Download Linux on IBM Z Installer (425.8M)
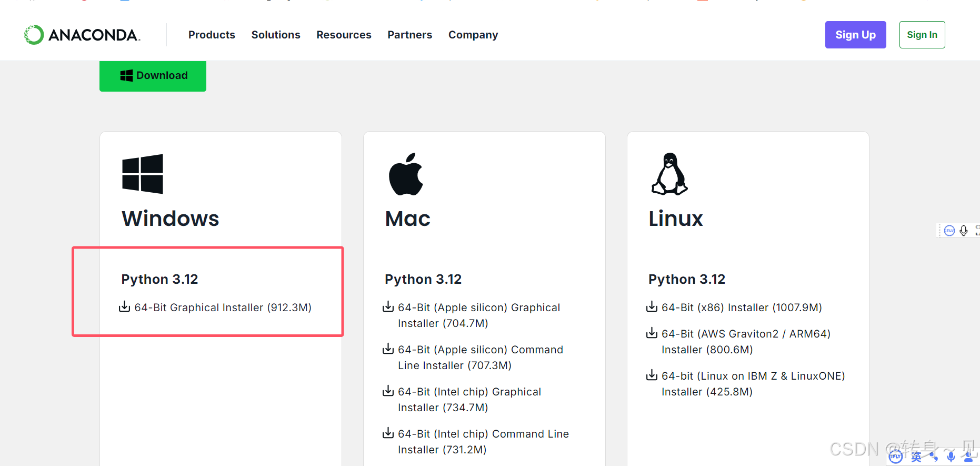This screenshot has height=466, width=980. click(x=753, y=384)
